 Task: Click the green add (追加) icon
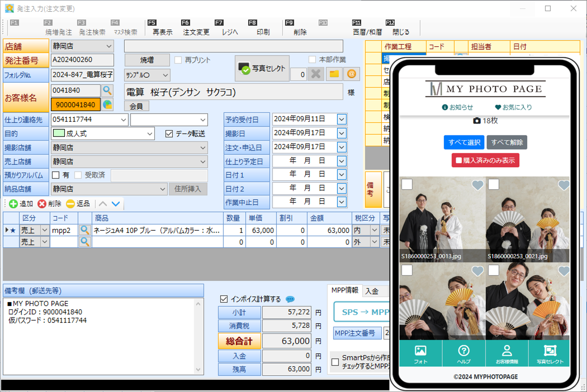tap(13, 204)
